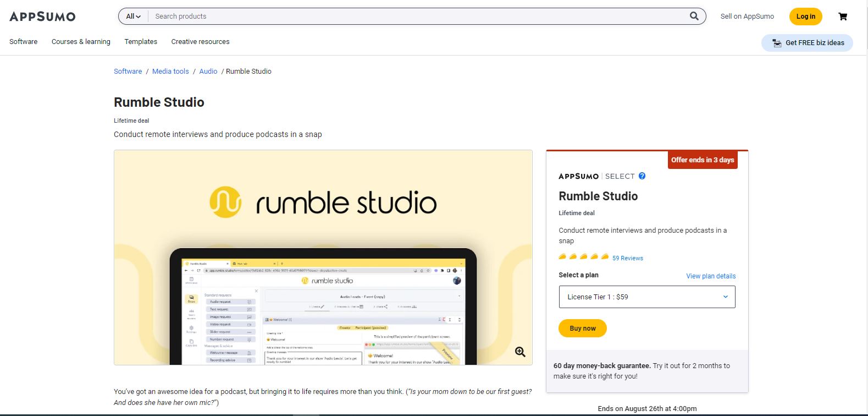868x416 pixels.
Task: Open Courses & learning menu
Action: (x=81, y=42)
